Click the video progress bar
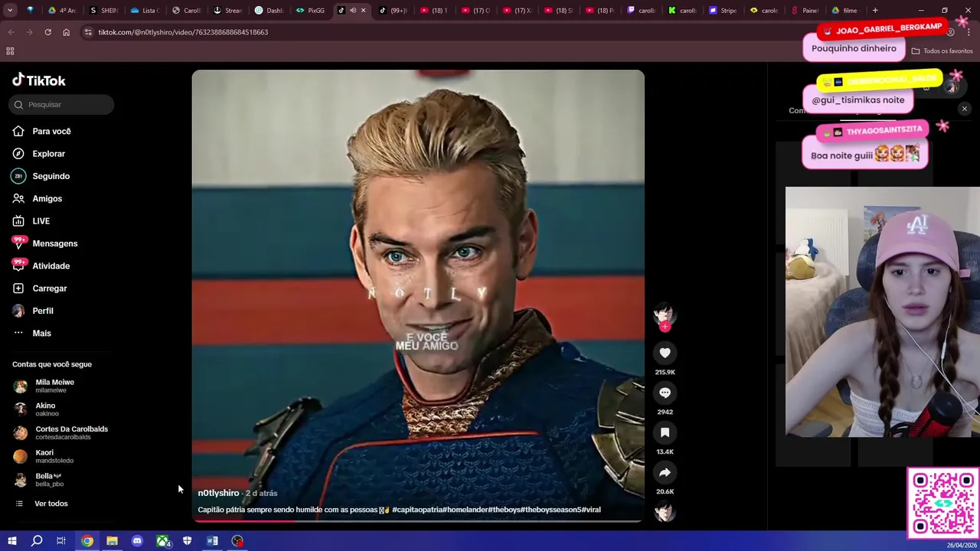 [x=418, y=521]
